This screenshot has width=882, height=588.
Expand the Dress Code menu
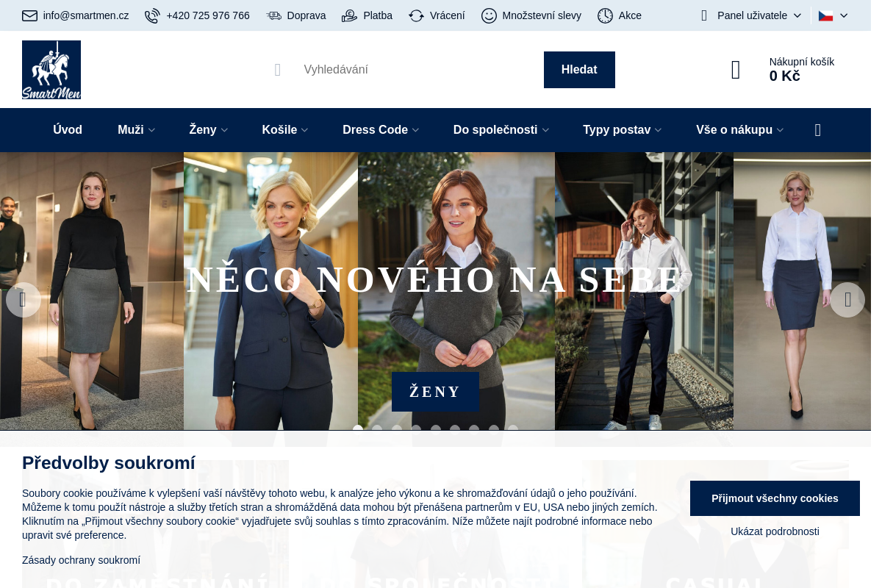click(x=381, y=130)
